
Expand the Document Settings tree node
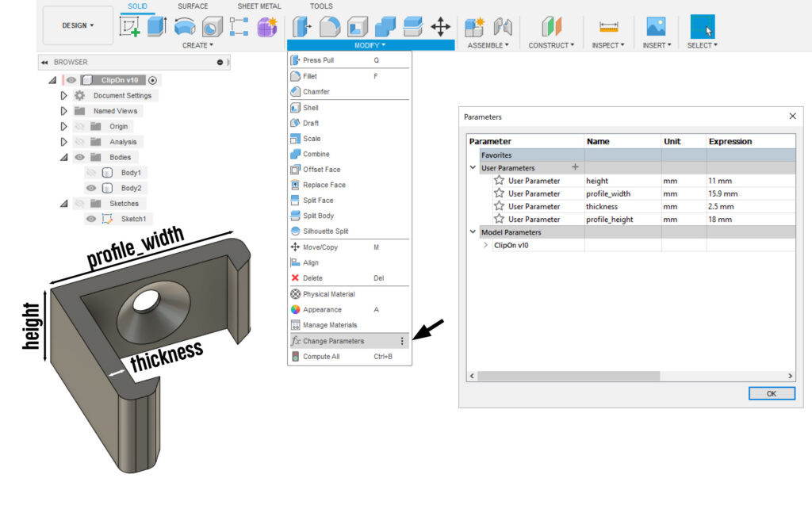click(x=64, y=95)
